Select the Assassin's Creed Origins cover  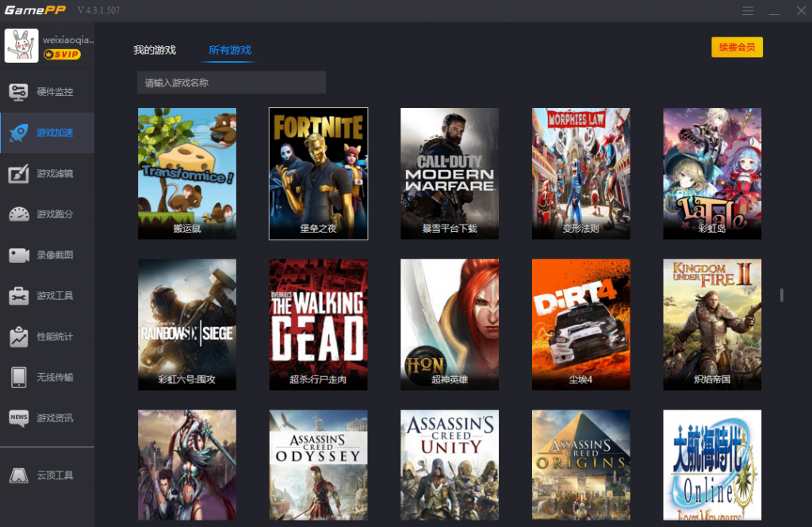click(x=581, y=465)
